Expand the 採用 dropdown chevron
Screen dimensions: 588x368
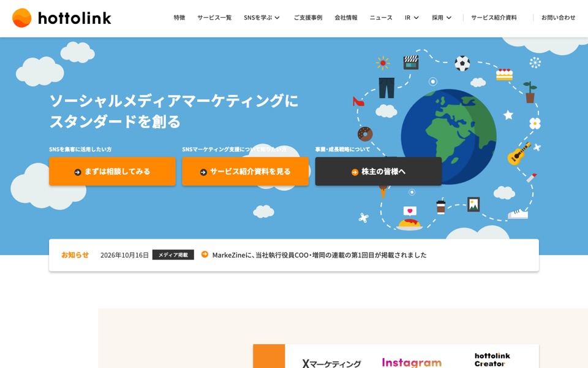pyautogui.click(x=449, y=18)
